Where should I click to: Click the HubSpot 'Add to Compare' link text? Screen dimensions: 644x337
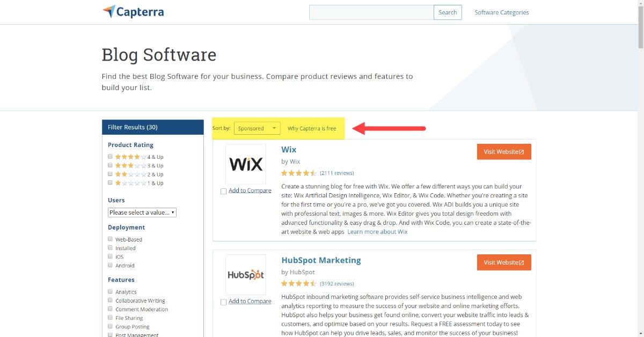tap(250, 301)
